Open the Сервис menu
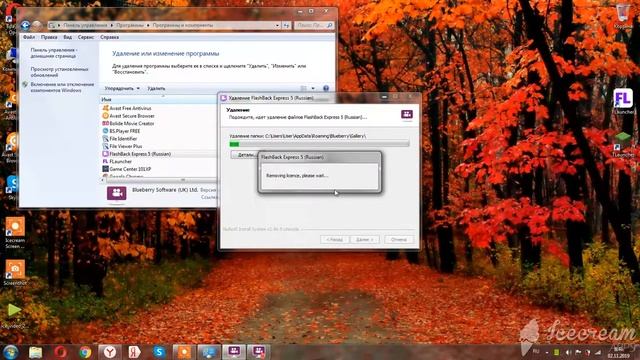 [x=86, y=37]
